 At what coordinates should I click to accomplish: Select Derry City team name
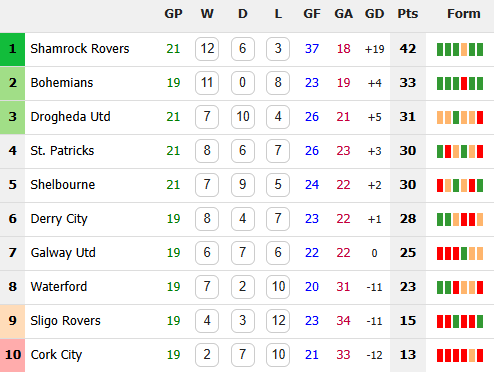(59, 219)
